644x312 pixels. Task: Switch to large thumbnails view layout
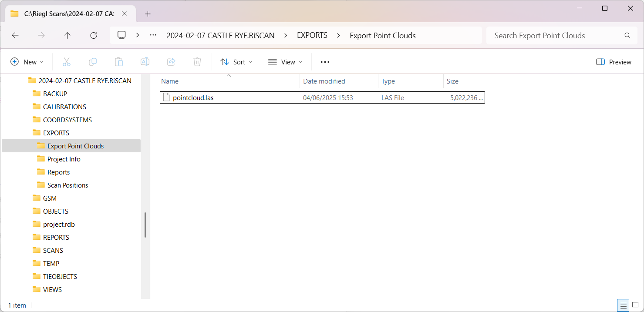click(635, 305)
